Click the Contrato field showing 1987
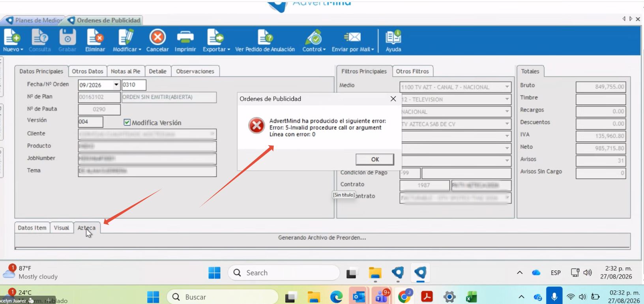This screenshot has width=644, height=304. pyautogui.click(x=424, y=185)
